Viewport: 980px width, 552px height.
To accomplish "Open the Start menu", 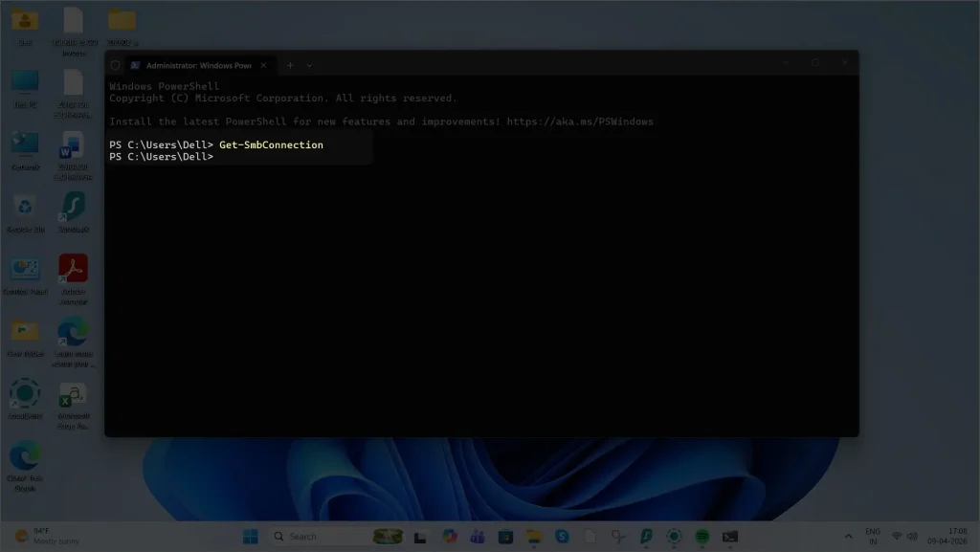I will click(251, 536).
